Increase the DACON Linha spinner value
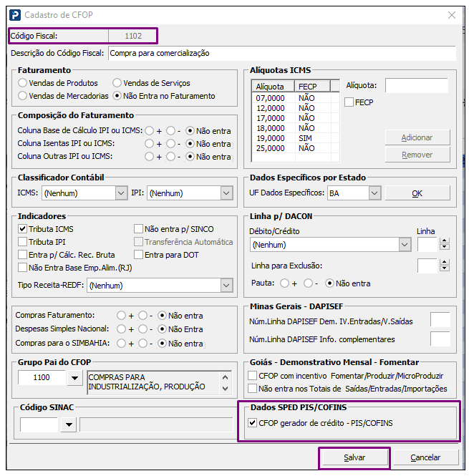This screenshot has height=476, width=469. [445, 241]
